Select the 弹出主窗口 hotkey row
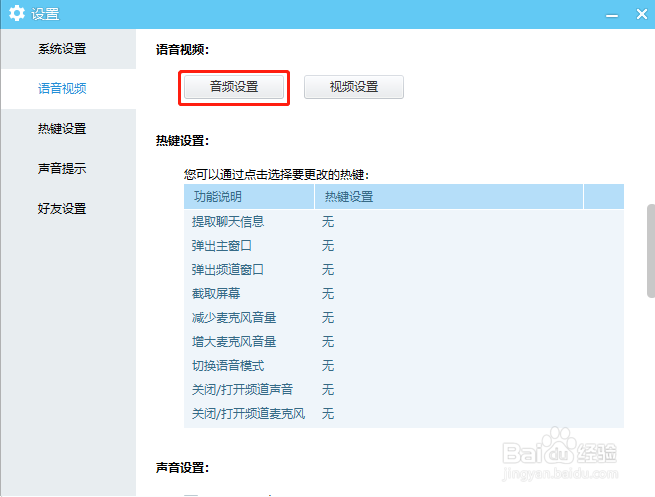The height and width of the screenshot is (497, 655). [x=404, y=246]
